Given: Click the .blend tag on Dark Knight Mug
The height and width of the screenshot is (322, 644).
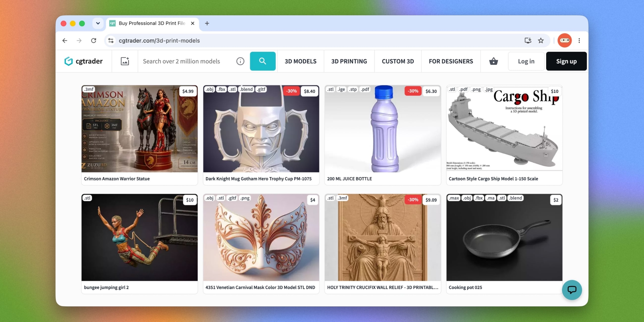Looking at the screenshot, I should pos(246,89).
